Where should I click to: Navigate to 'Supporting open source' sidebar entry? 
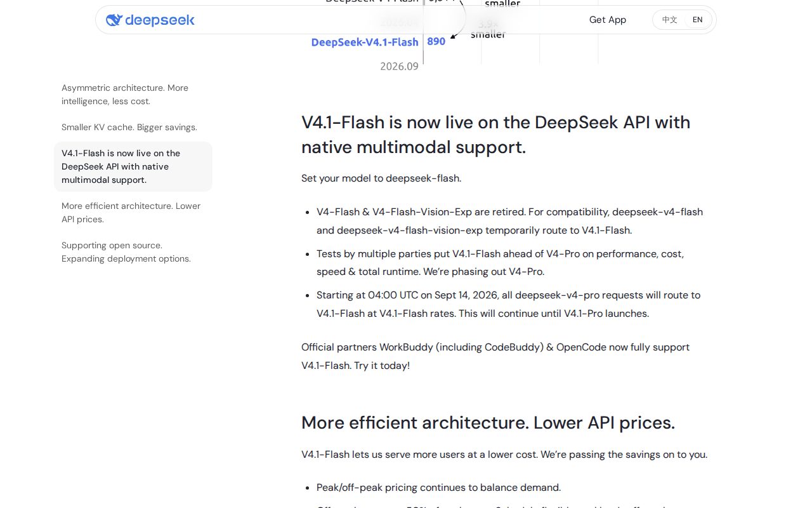133,252
